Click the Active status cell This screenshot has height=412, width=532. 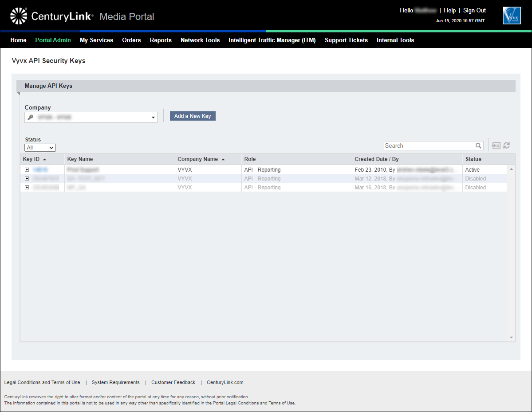tap(472, 169)
